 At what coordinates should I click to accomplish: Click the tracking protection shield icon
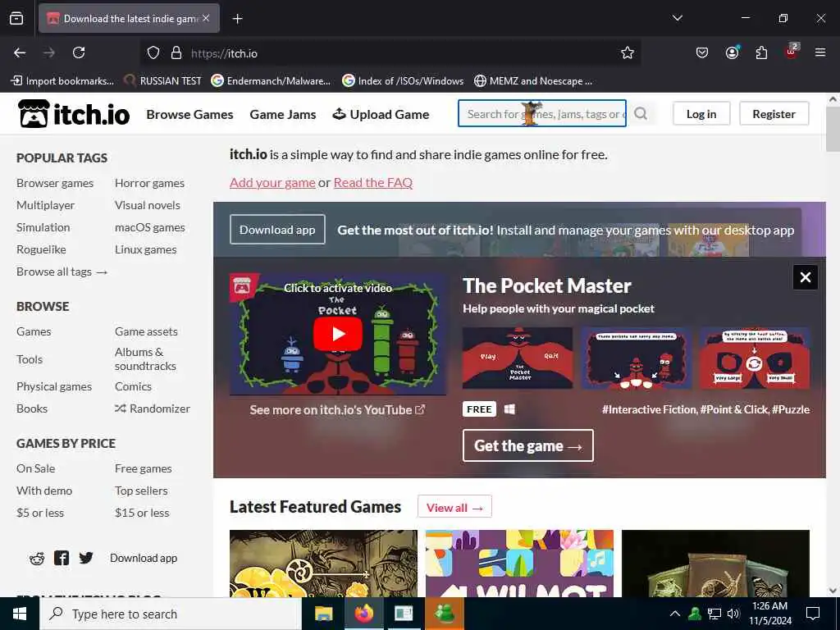pyautogui.click(x=153, y=52)
